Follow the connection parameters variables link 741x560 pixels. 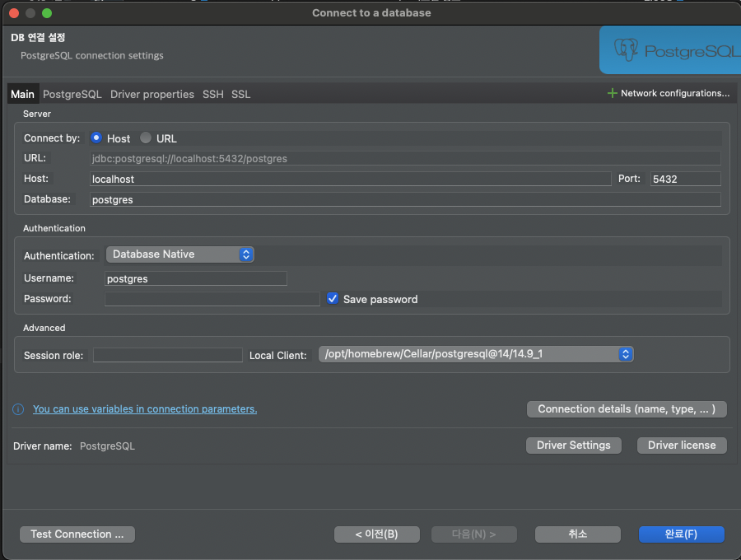tap(145, 409)
